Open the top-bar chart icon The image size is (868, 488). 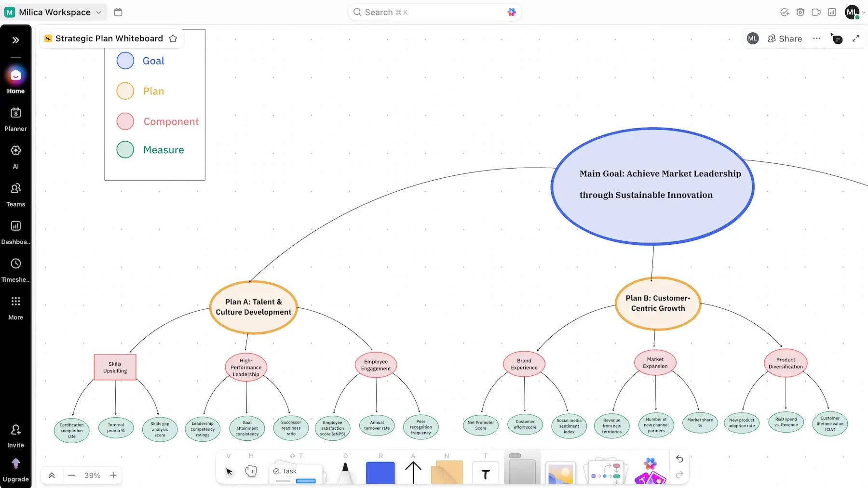click(832, 12)
